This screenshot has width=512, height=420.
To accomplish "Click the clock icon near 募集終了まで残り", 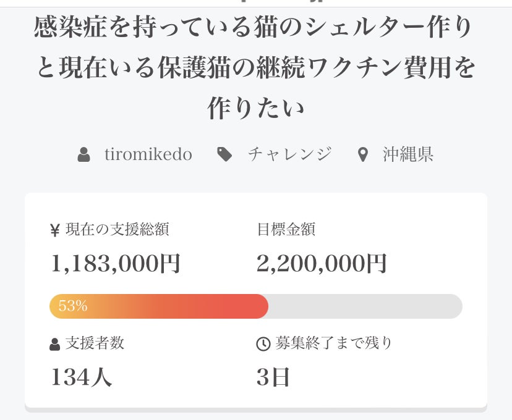I will click(263, 344).
